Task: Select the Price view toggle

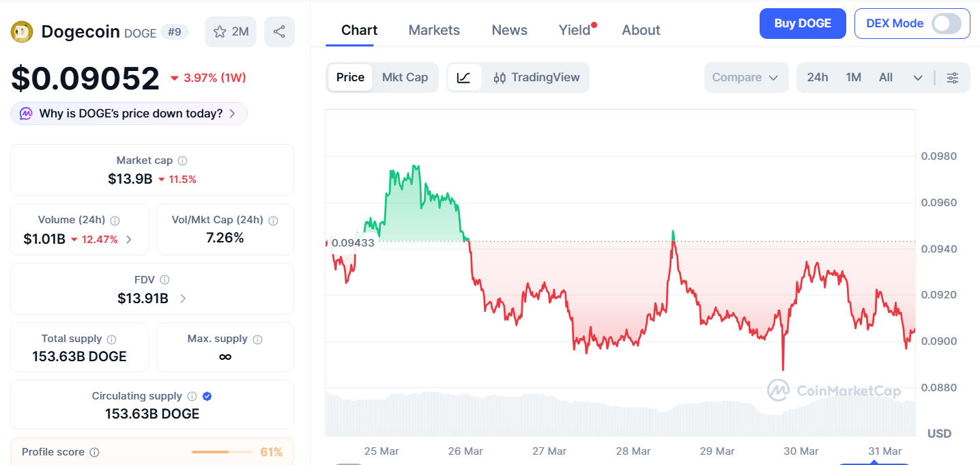Action: pyautogui.click(x=350, y=77)
